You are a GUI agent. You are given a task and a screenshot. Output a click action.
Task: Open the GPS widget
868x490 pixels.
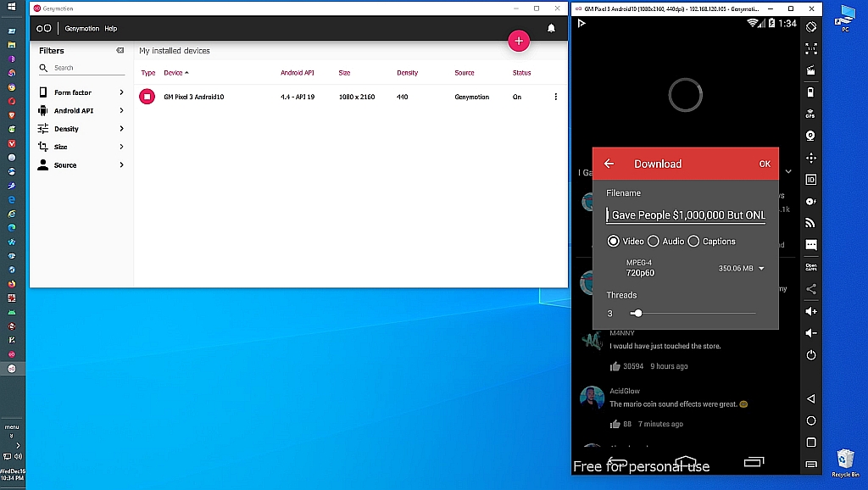(811, 114)
